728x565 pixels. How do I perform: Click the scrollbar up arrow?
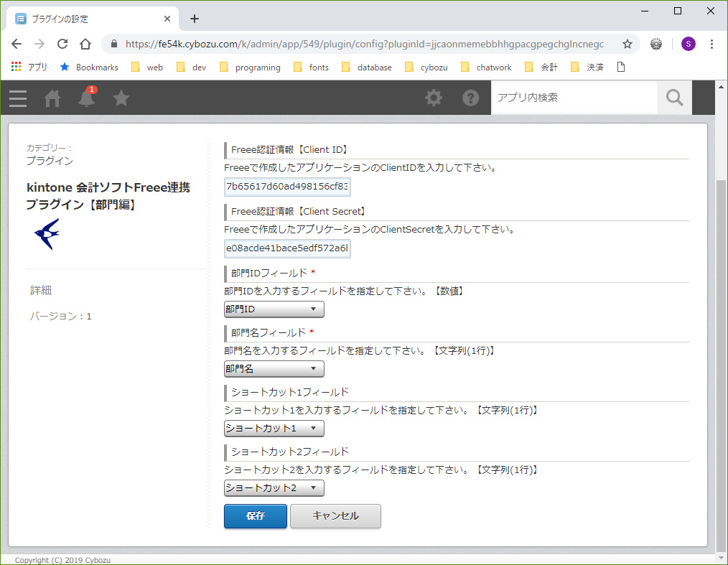(x=721, y=87)
